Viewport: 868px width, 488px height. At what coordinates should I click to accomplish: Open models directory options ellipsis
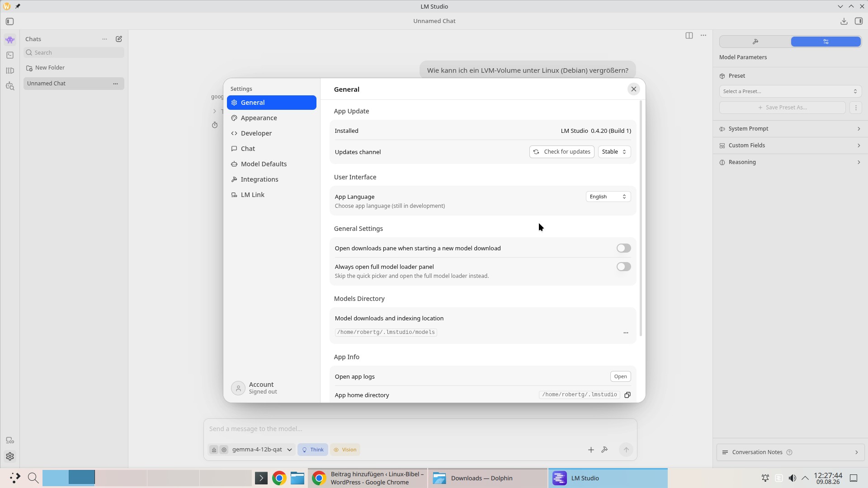626,333
